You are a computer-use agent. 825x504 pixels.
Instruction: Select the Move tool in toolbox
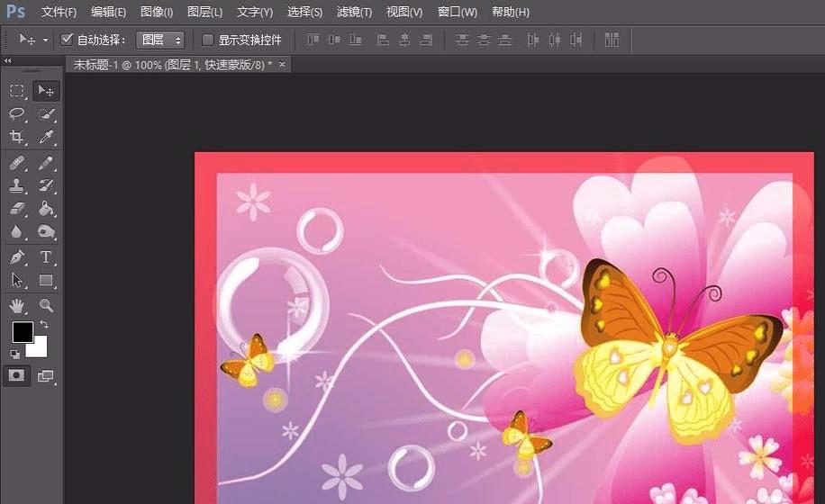pyautogui.click(x=46, y=91)
